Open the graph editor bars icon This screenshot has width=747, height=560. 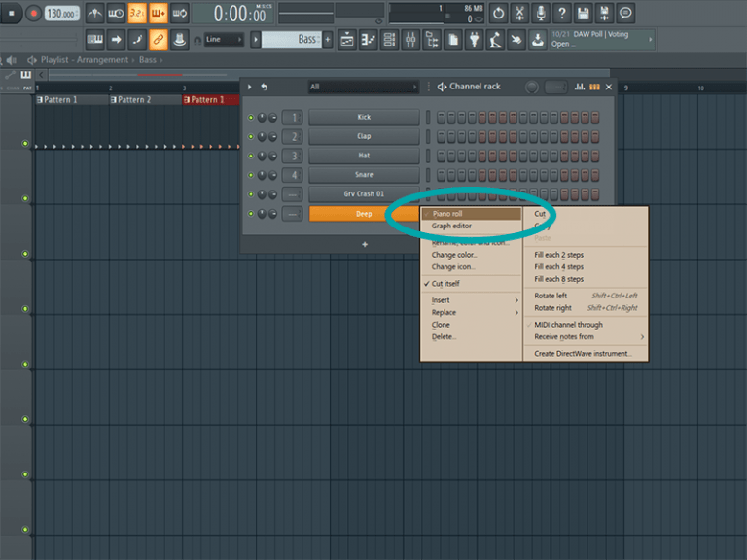click(x=580, y=87)
